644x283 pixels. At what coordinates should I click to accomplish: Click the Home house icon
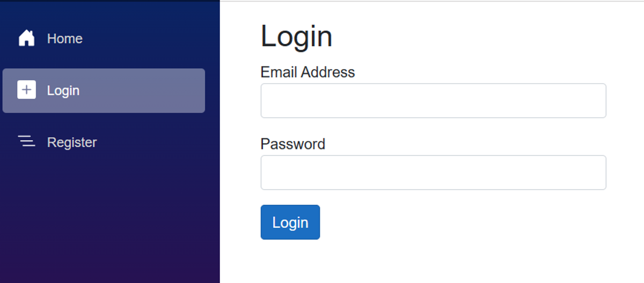[26, 38]
